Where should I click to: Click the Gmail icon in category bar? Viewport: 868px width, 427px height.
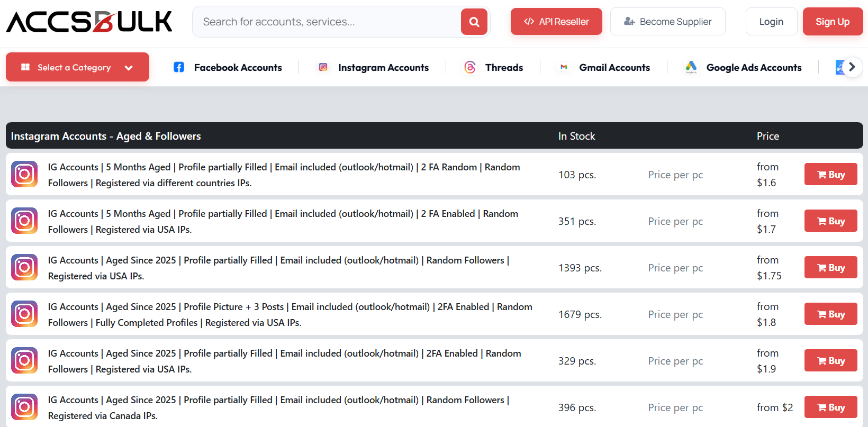pos(564,67)
